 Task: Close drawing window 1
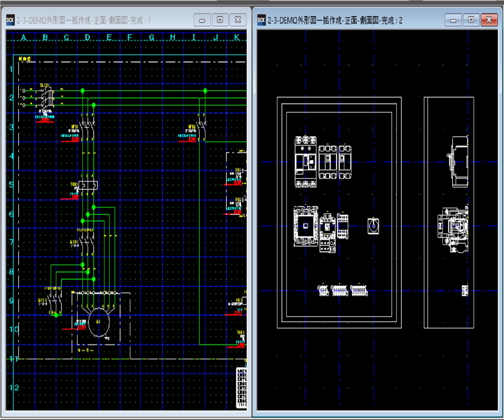point(238,20)
